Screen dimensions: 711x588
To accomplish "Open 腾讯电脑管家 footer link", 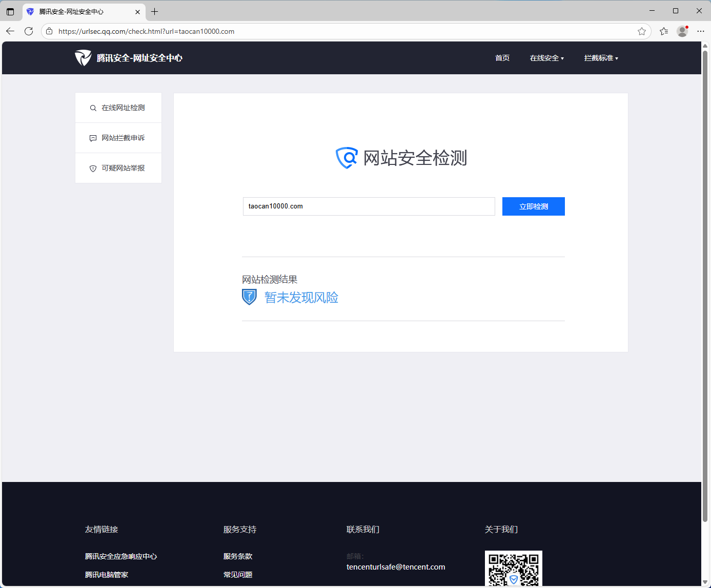I will [x=107, y=575].
